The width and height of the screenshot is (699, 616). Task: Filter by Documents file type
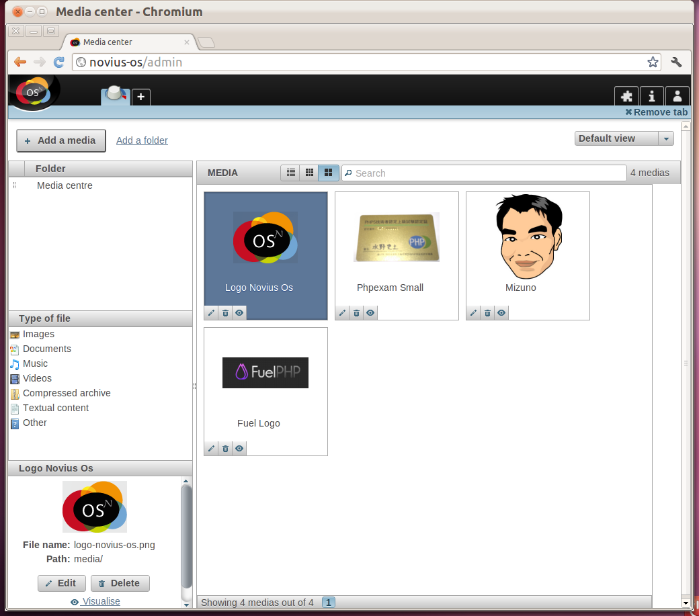coord(47,349)
